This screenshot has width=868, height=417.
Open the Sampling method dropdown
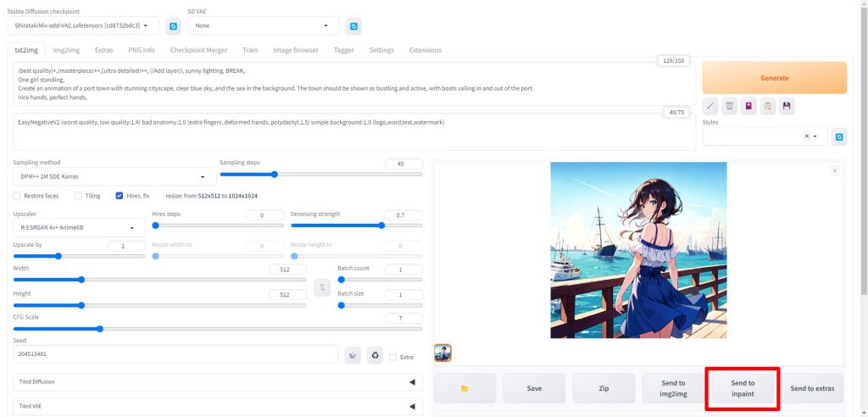point(114,176)
